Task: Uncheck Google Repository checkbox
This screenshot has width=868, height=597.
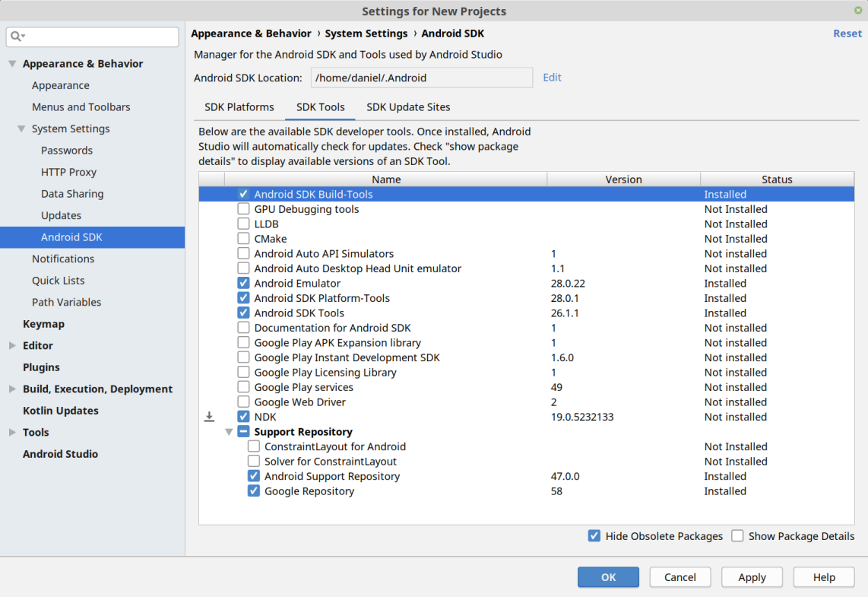Action: 254,491
